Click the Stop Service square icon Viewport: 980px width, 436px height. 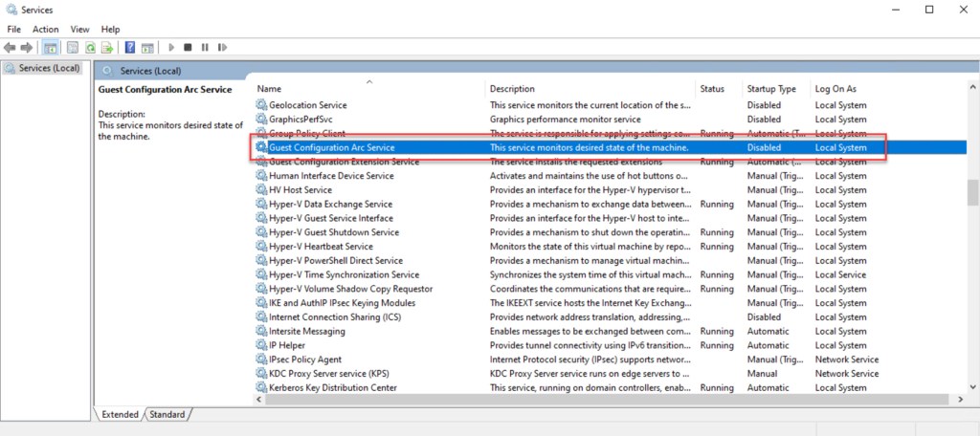pos(189,47)
